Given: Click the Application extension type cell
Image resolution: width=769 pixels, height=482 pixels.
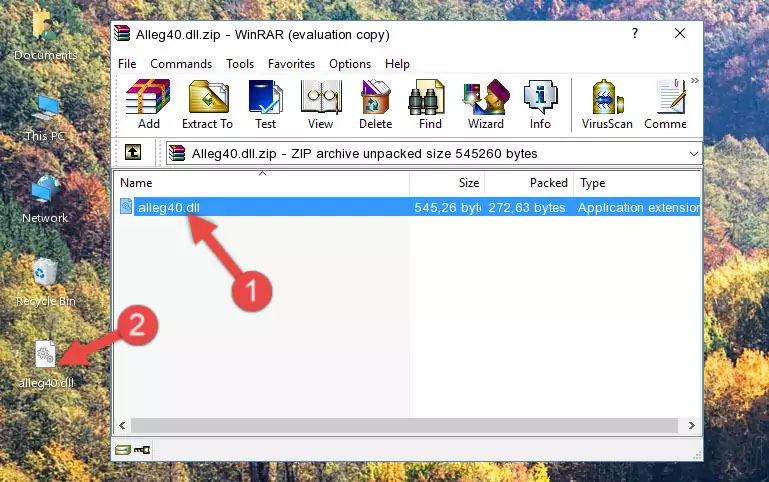Looking at the screenshot, I should tap(639, 207).
